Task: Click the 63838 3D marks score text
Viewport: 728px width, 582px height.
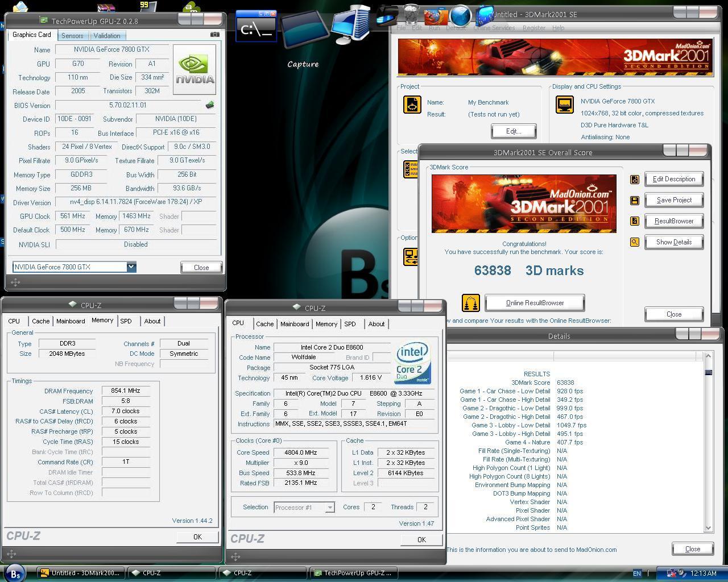Action: pyautogui.click(x=529, y=271)
